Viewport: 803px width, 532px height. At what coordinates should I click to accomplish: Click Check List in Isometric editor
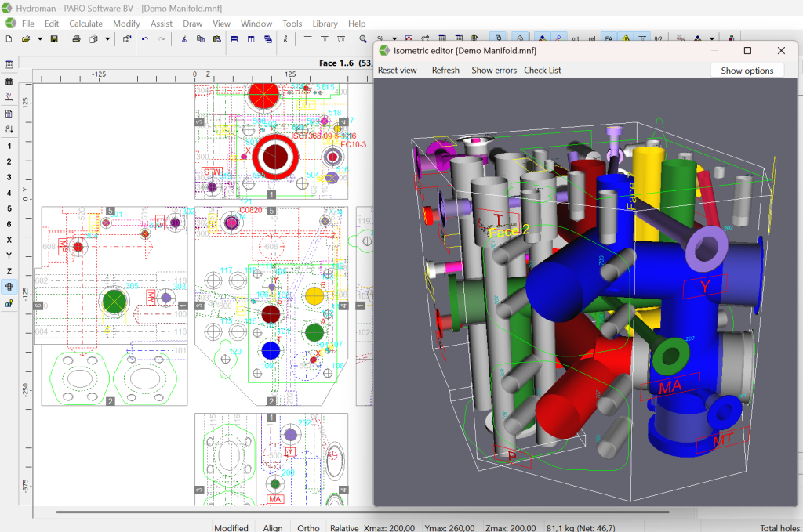(x=543, y=70)
